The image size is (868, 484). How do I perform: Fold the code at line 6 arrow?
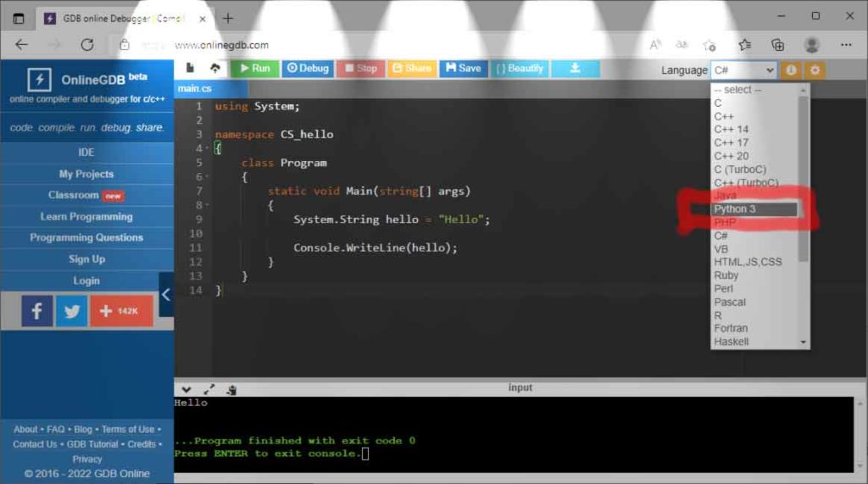click(207, 177)
